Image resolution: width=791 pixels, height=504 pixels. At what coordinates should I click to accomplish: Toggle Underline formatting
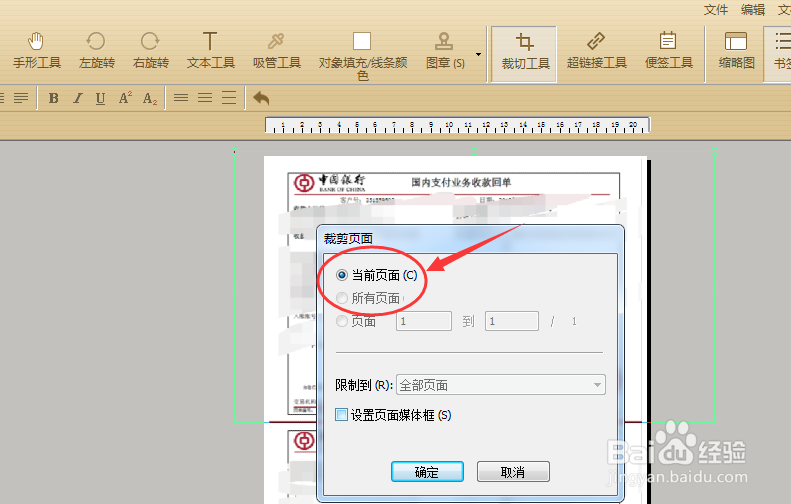(100, 98)
